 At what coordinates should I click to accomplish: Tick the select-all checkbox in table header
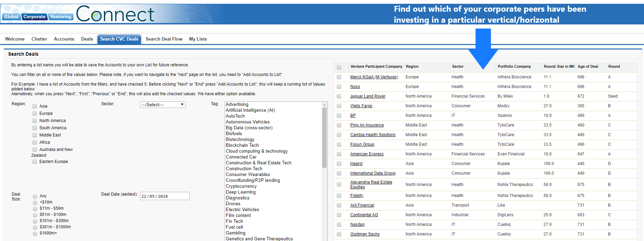(339, 67)
